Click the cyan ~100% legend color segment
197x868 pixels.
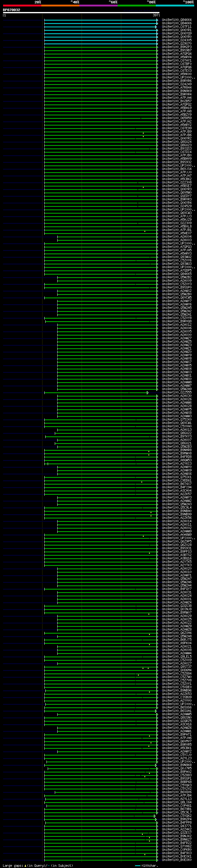[175, 6]
